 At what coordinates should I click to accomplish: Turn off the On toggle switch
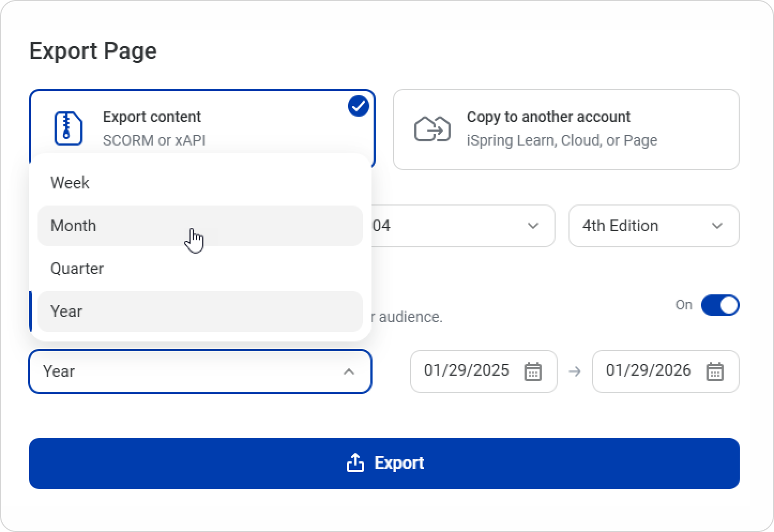720,305
